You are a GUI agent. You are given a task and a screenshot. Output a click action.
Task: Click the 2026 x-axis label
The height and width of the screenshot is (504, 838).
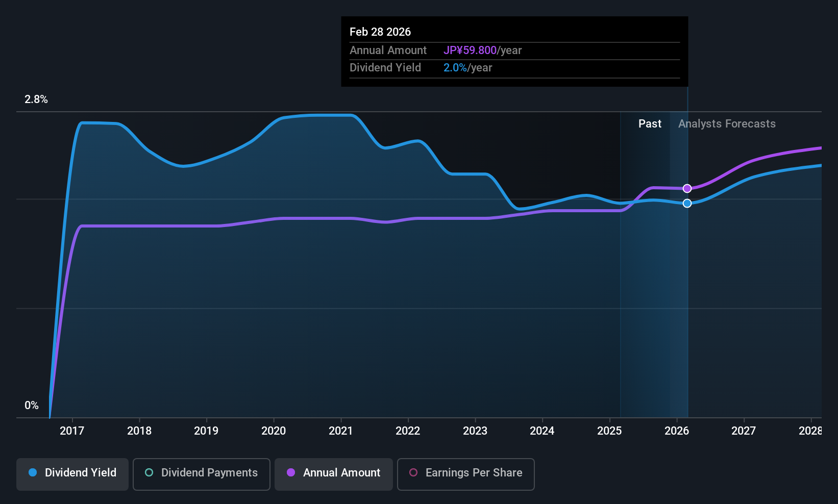coord(677,431)
